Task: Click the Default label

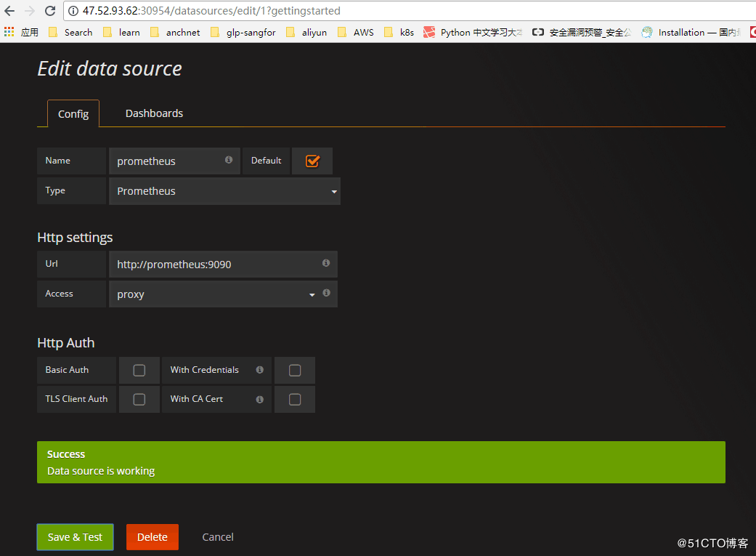Action: 266,161
